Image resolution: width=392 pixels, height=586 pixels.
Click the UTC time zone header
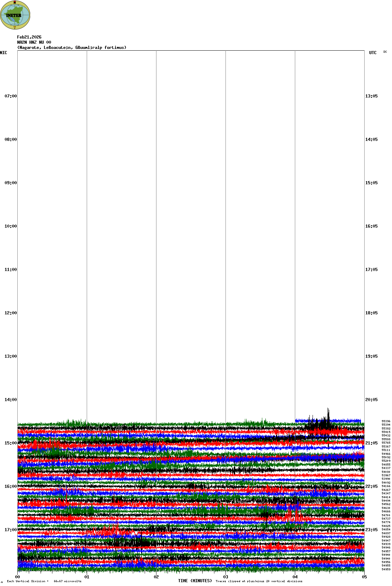373,53
